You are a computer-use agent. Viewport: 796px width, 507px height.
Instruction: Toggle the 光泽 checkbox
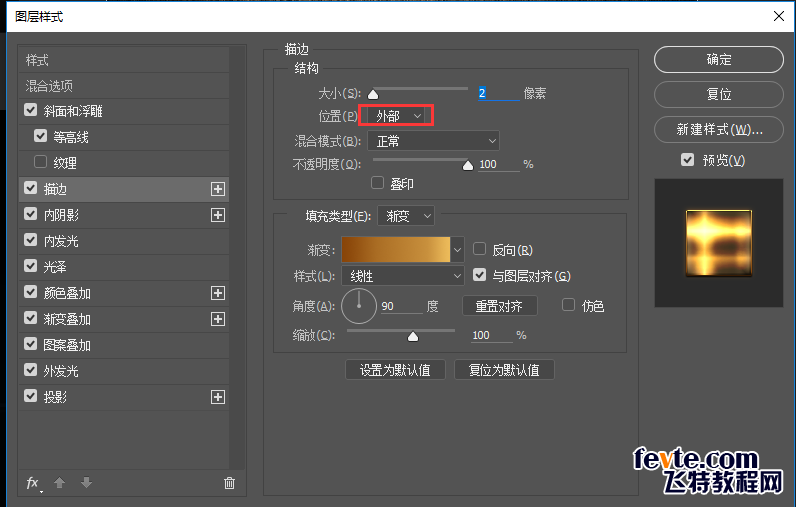(x=30, y=266)
